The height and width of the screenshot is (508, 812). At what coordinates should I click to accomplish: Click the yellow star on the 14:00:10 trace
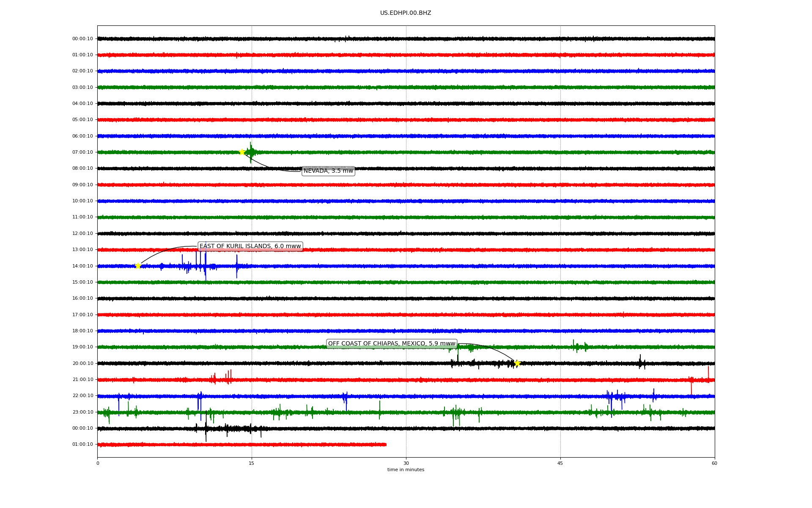tap(138, 266)
